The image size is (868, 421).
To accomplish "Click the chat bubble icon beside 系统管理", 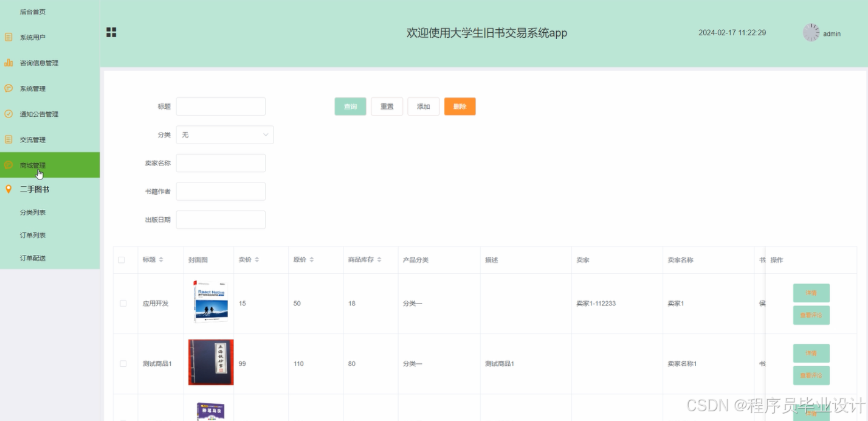I will point(9,88).
